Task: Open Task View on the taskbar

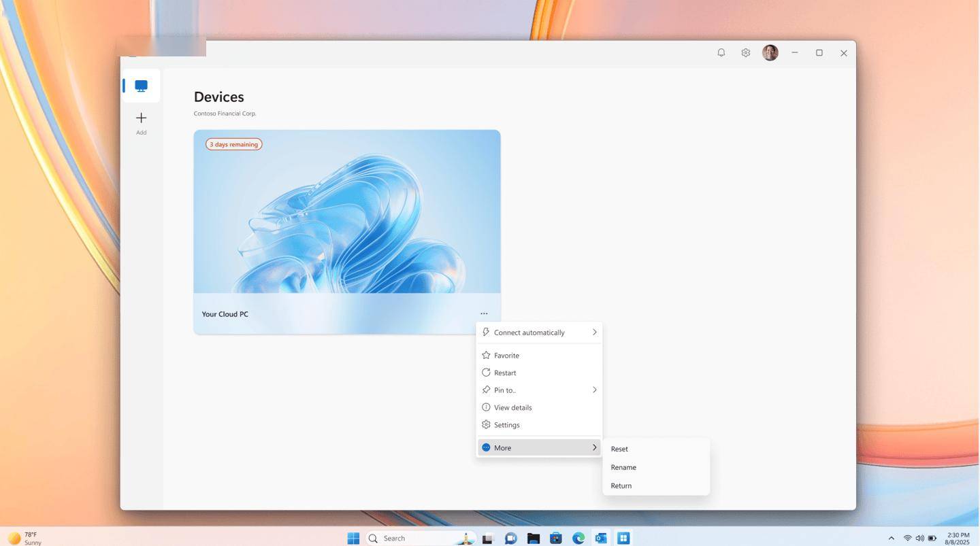Action: coord(487,539)
